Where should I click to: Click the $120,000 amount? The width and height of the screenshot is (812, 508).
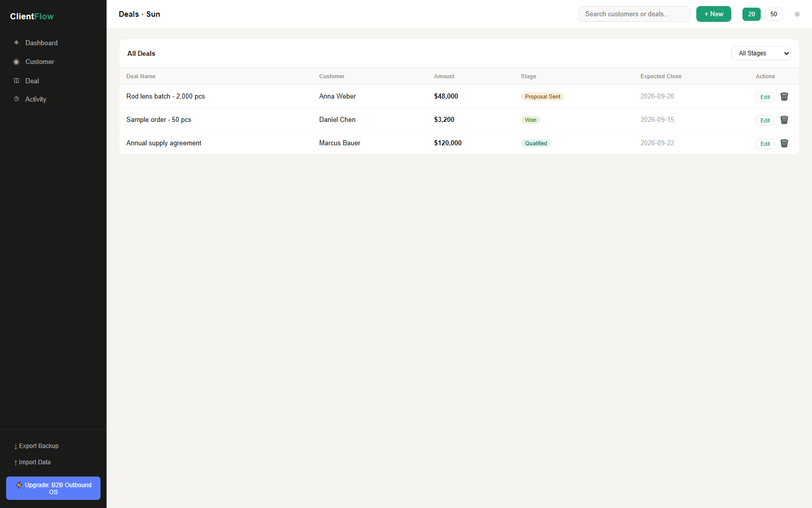coord(448,143)
